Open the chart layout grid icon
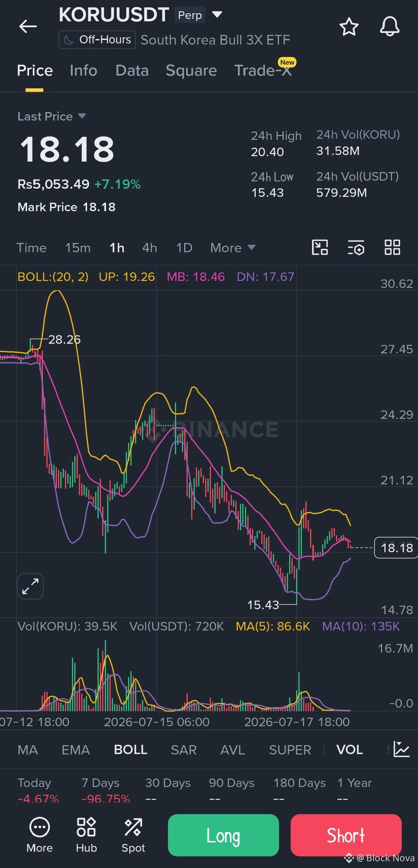 pyautogui.click(x=392, y=247)
